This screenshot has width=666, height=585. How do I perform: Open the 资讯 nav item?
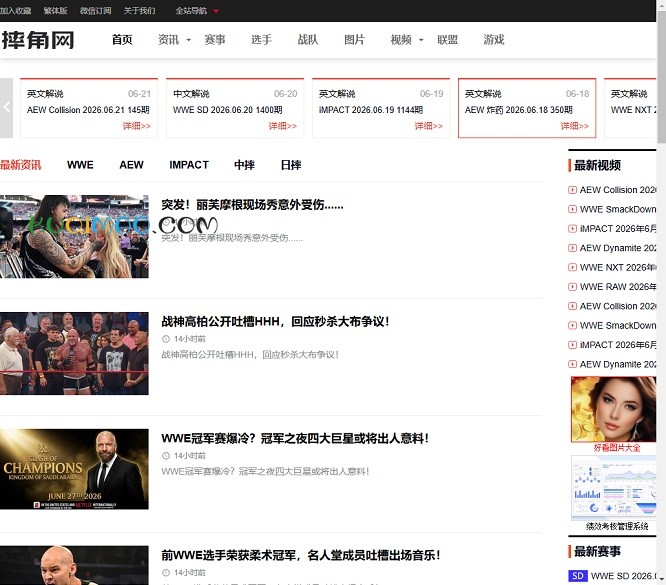click(x=169, y=40)
